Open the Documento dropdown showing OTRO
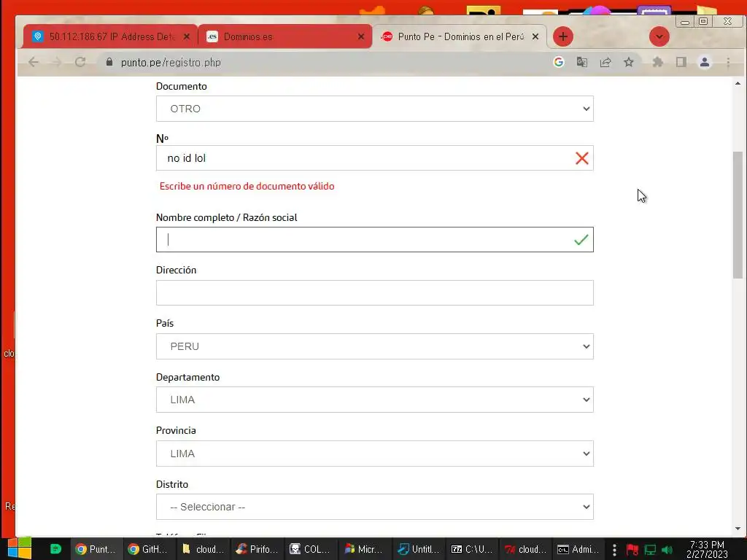This screenshot has height=560, width=747. point(374,109)
